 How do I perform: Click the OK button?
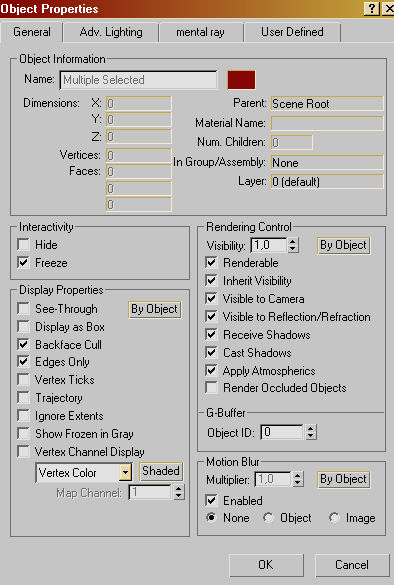pos(266,565)
